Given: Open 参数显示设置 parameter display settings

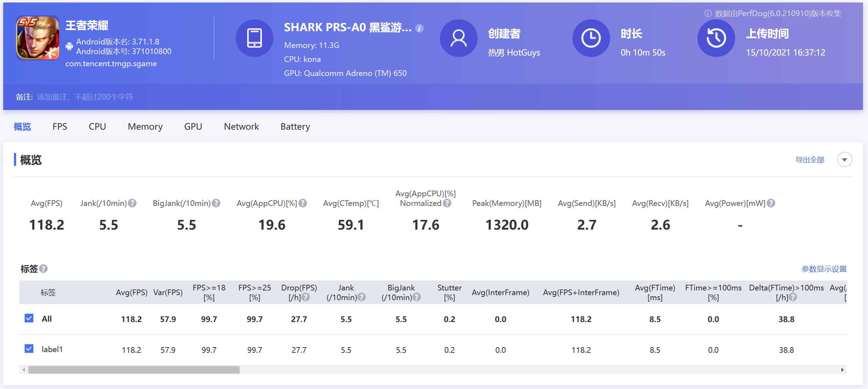Looking at the screenshot, I should (x=824, y=269).
